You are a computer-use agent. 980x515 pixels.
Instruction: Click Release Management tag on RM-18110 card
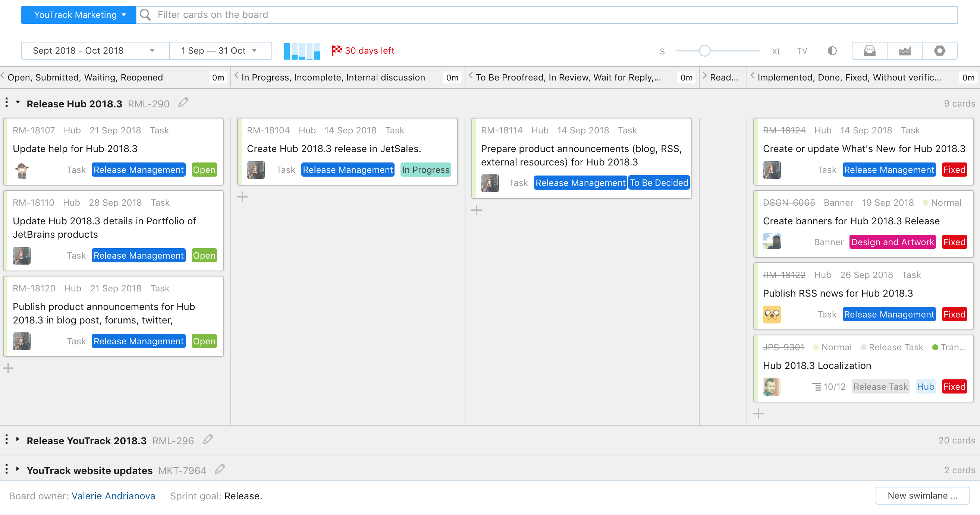pyautogui.click(x=138, y=256)
